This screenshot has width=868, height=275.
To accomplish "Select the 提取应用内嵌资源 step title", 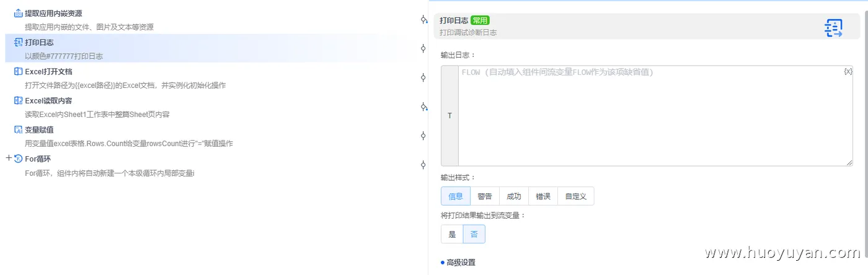I will (x=53, y=13).
